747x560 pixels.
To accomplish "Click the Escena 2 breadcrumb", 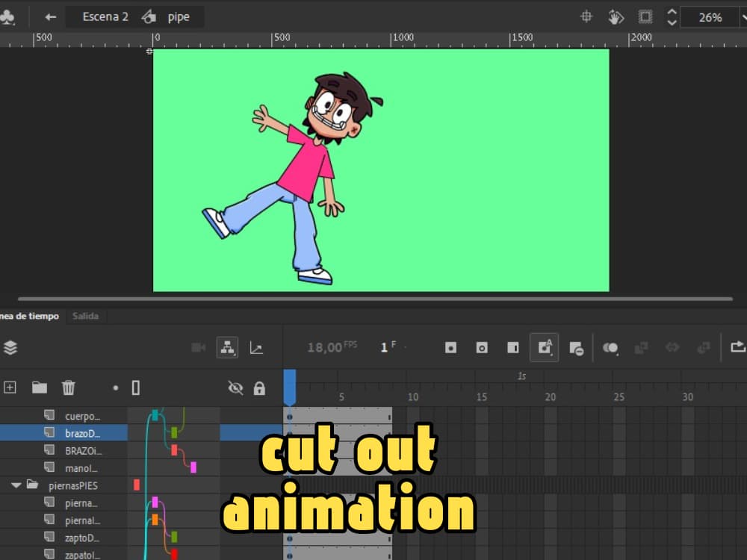I will click(105, 17).
